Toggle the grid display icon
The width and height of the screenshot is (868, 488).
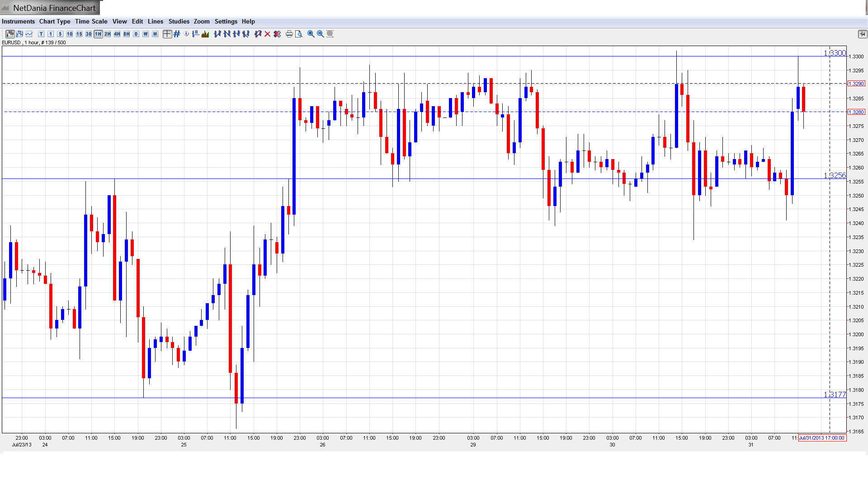(x=177, y=34)
